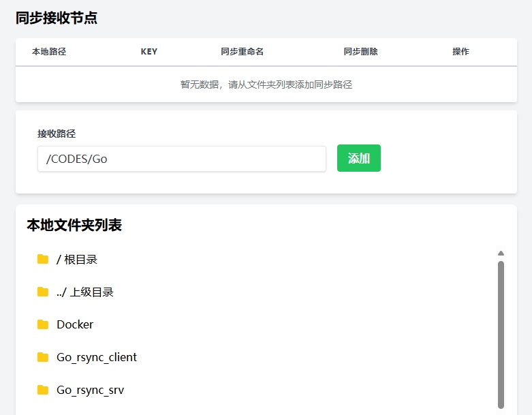This screenshot has width=532, height=415.
Task: Click the 操作 column header
Action: 460,52
